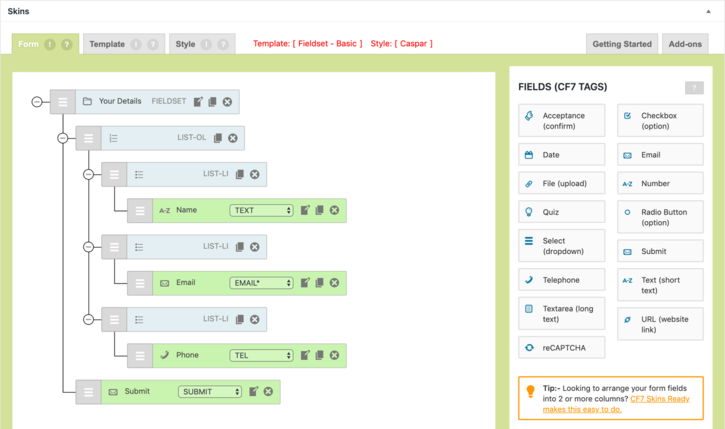725x429 pixels.
Task: Switch to the Template tab
Action: tap(107, 44)
